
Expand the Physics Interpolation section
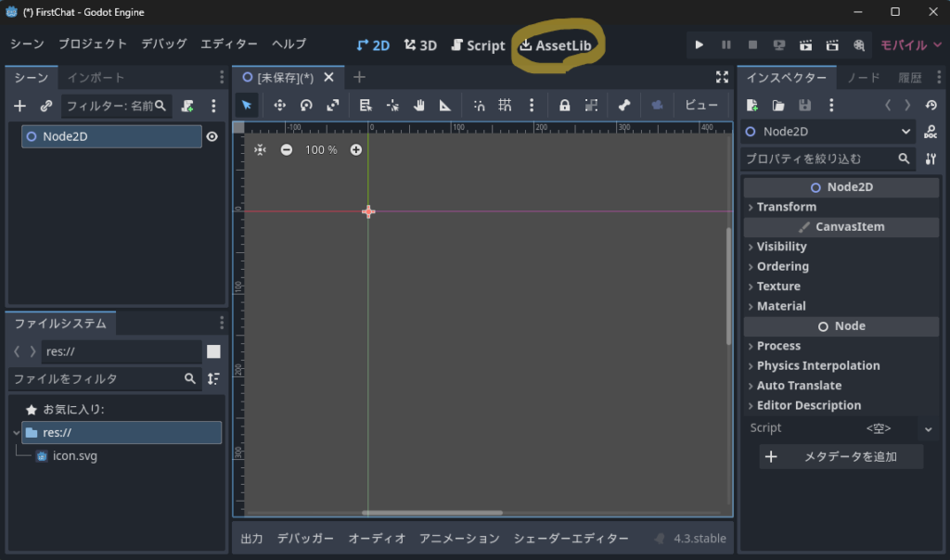[841, 365]
